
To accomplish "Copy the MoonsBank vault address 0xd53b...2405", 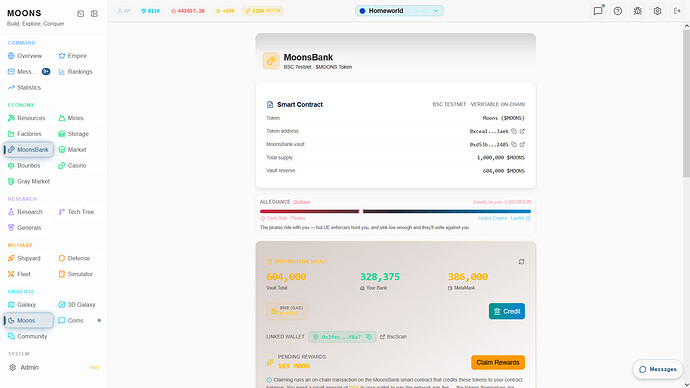I will tap(514, 144).
